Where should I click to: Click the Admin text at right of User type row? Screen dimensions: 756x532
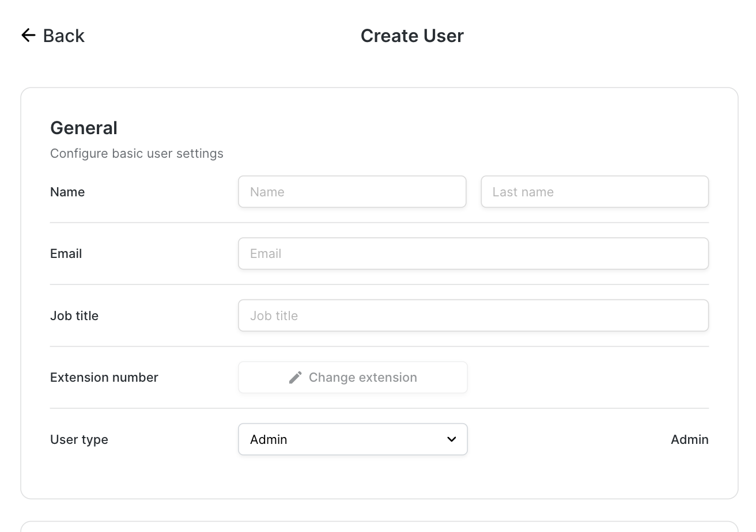click(690, 440)
